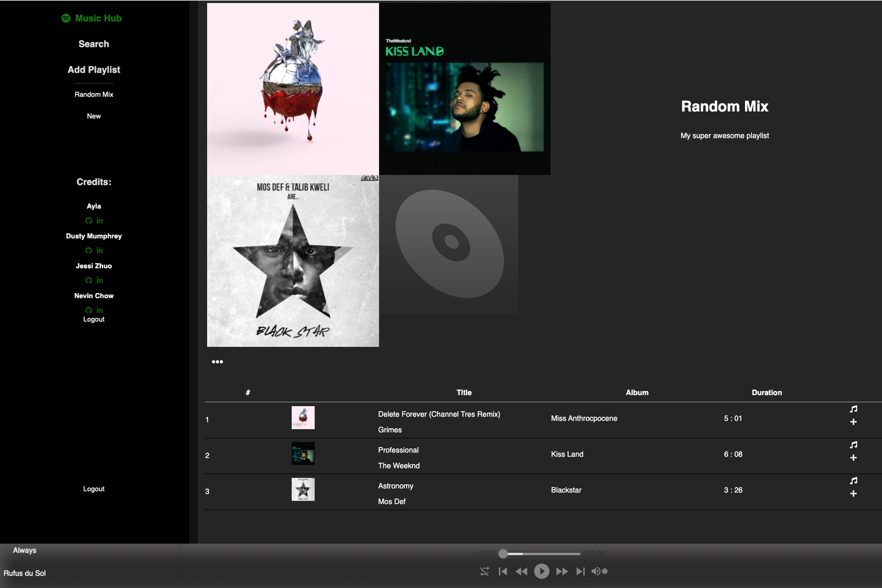The height and width of the screenshot is (588, 882).
Task: Open Dusty Mumphrey's LinkedIn icon
Action: (100, 250)
